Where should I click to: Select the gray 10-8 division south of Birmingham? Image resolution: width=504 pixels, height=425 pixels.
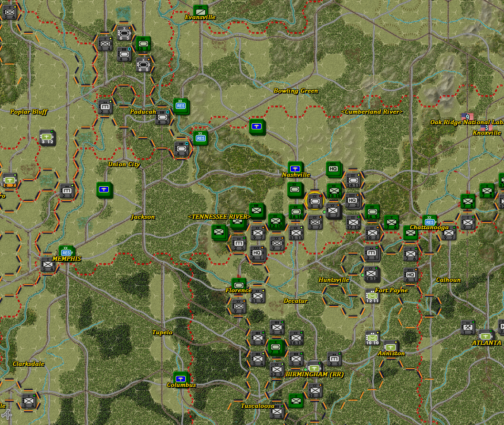315,391
